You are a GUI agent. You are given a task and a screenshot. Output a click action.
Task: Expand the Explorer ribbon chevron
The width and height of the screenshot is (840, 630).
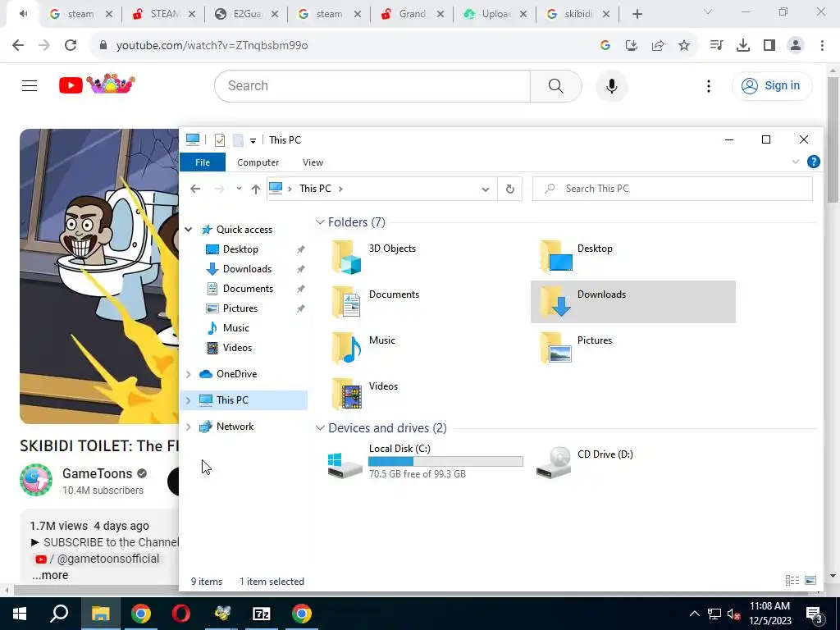[x=796, y=162]
